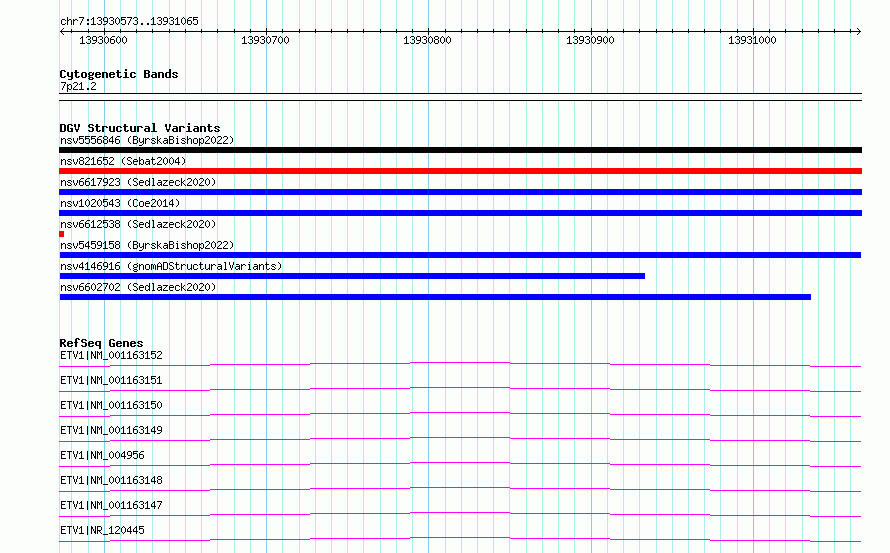Screen dimensions: 890x553
Task: Open variant nsv5459158 (ByrskaBishop2022) label
Action: click(147, 245)
